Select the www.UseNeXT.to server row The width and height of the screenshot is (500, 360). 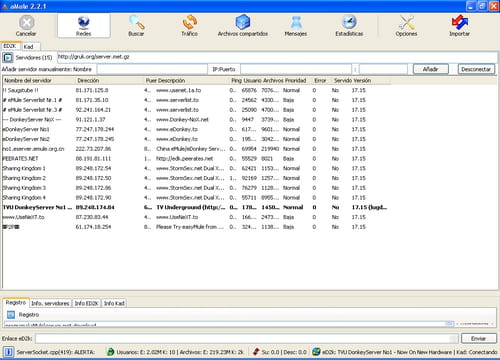point(197,217)
